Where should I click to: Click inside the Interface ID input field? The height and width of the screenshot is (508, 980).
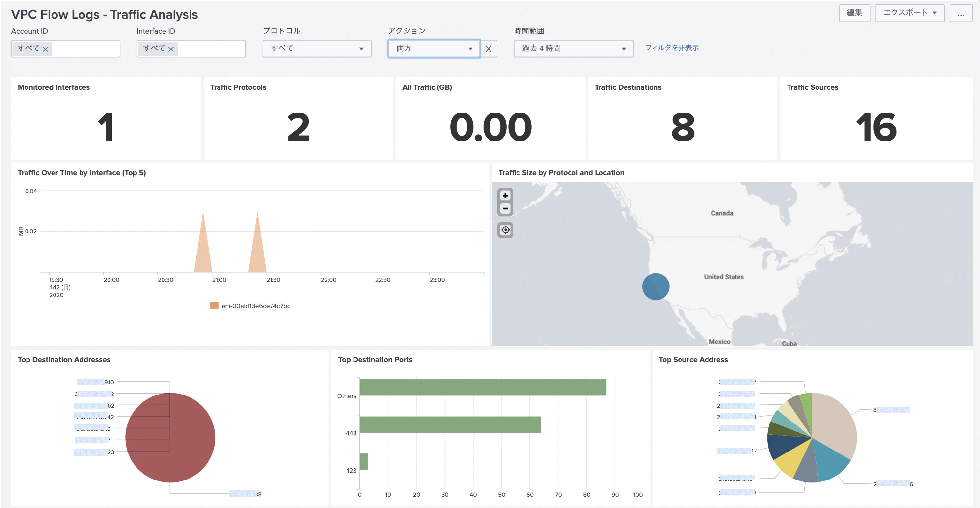211,49
